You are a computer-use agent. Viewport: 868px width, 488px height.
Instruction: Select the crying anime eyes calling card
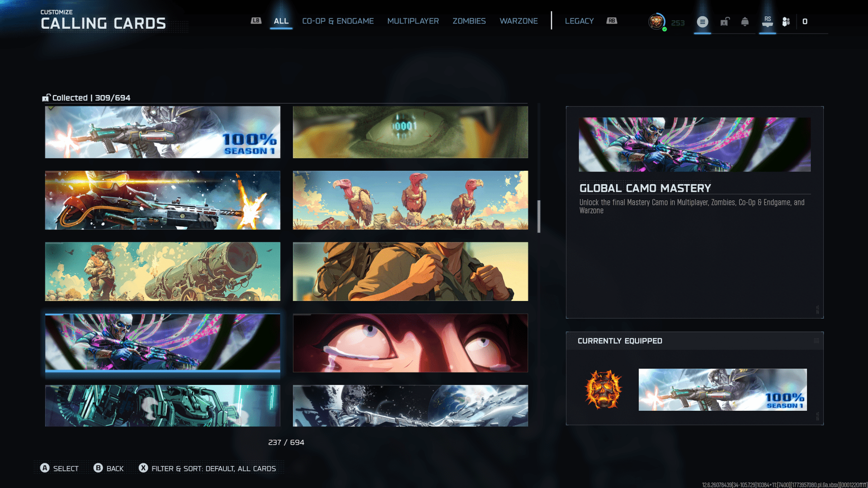pyautogui.click(x=410, y=343)
